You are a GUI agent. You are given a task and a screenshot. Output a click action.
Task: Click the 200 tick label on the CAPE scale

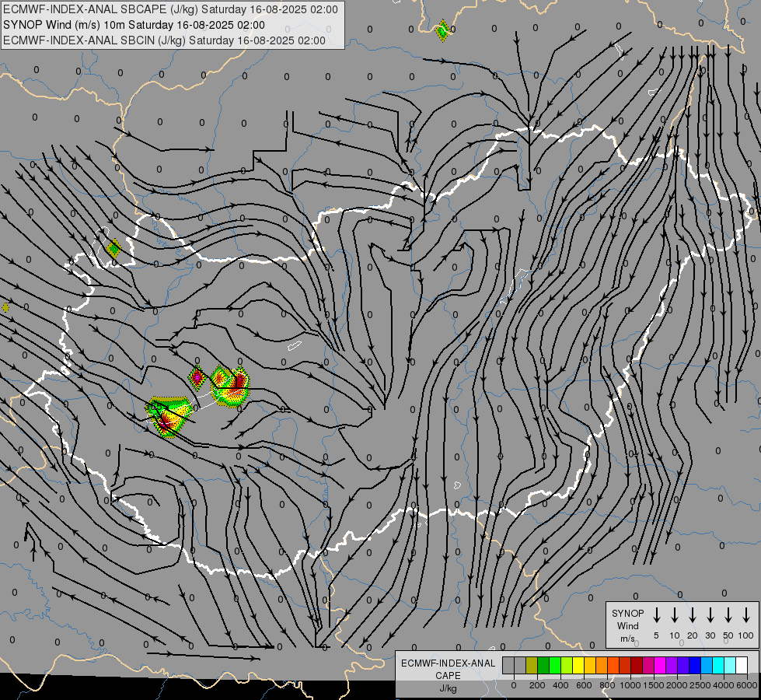point(537,685)
